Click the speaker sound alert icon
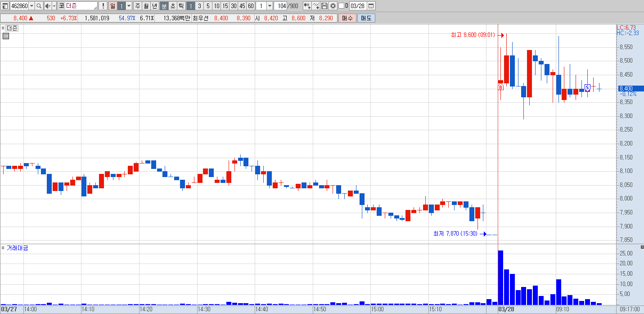The image size is (644, 314). pos(47,6)
